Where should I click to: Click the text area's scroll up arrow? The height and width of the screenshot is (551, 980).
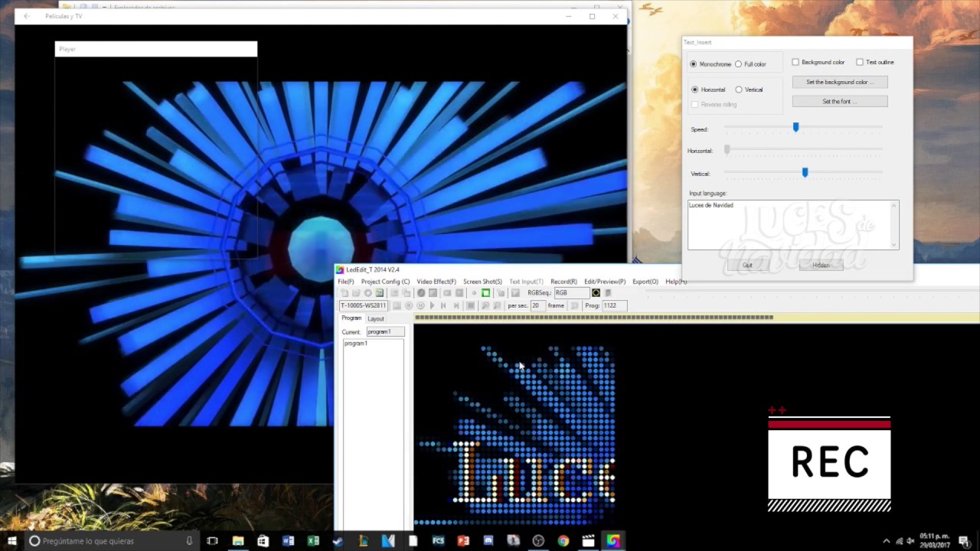(894, 205)
